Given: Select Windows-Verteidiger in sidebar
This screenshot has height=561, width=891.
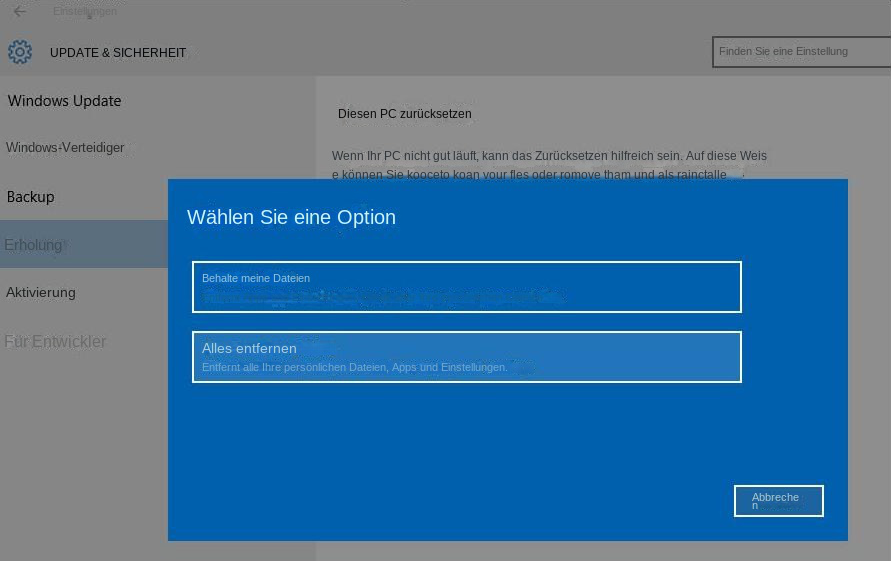Looking at the screenshot, I should 65,148.
